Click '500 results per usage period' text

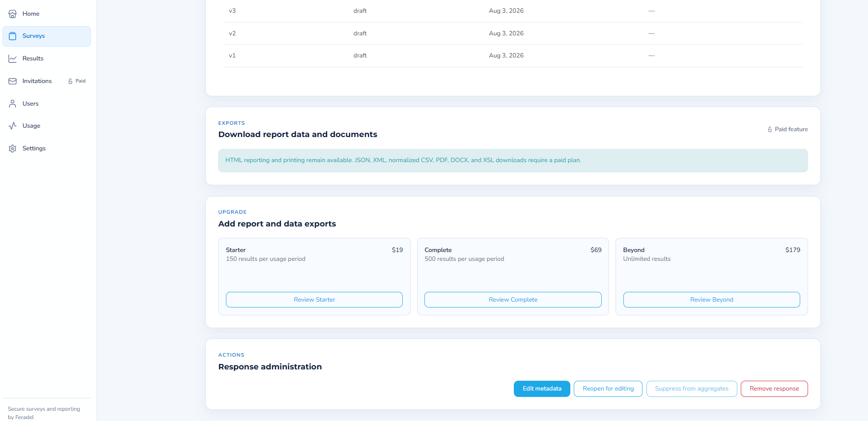(x=464, y=259)
